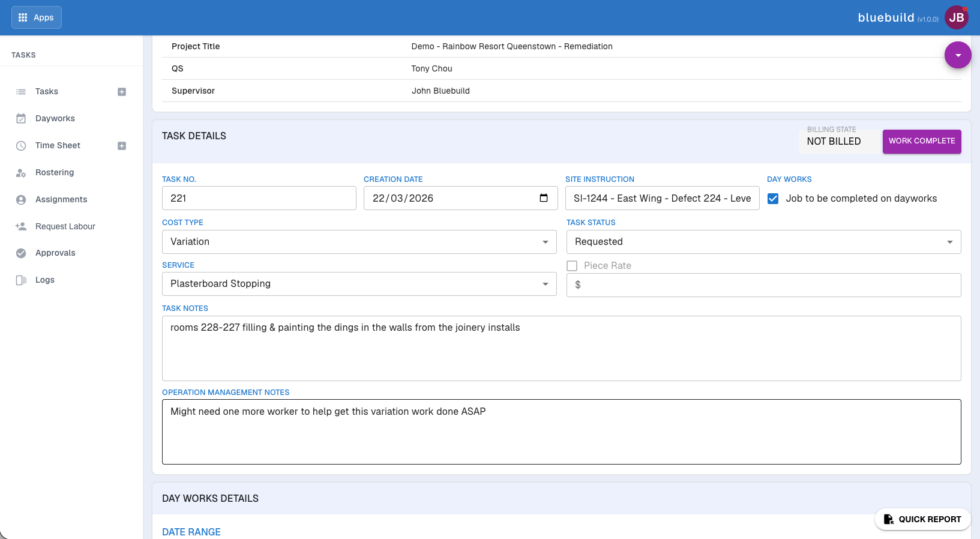Click the Site Instruction field
980x539 pixels.
[x=663, y=198]
